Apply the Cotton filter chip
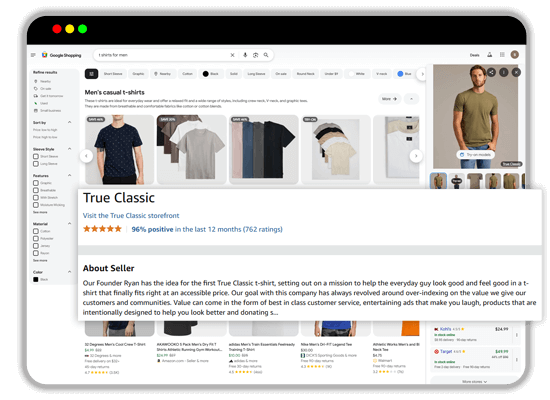The height and width of the screenshot is (400, 550). (x=187, y=74)
